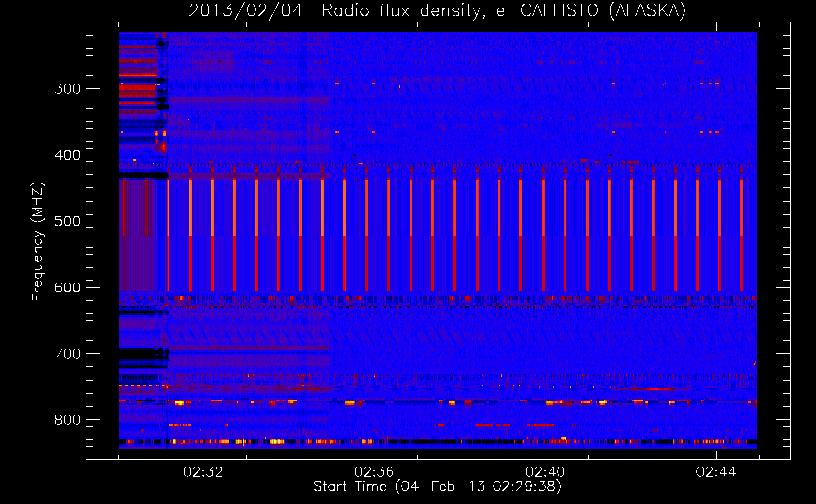Image resolution: width=816 pixels, height=504 pixels.
Task: Click the '300' frequency tick label
Action: (x=68, y=89)
